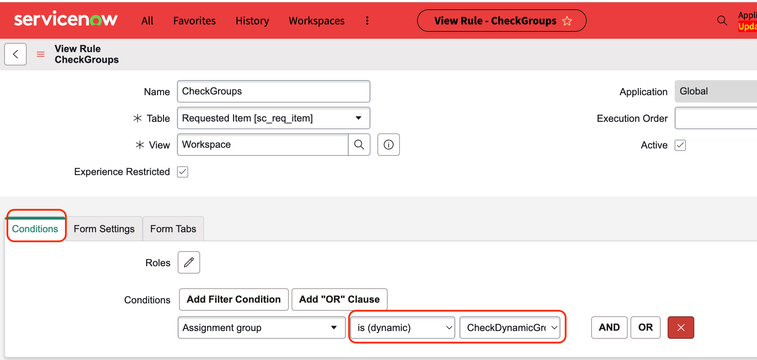Click the Add "OR" Clause button

point(339,299)
